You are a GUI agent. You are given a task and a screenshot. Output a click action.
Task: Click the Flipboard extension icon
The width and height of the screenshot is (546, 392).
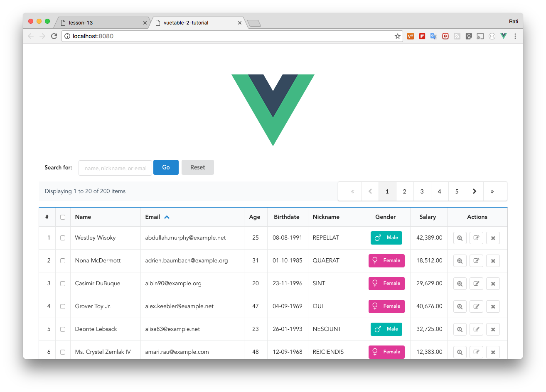tap(422, 36)
